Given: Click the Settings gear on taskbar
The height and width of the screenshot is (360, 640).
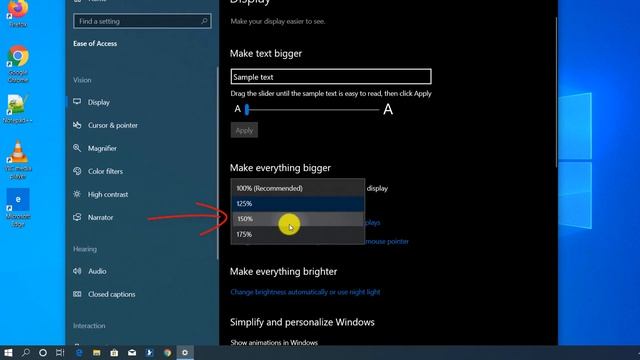Looking at the screenshot, I should pyautogui.click(x=185, y=353).
